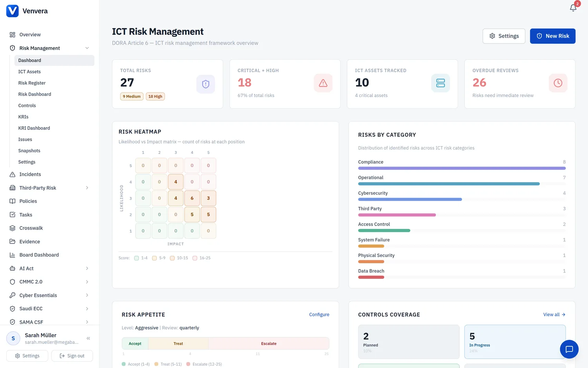Screen dimensions: 588x368
Task: Click the Cyber Essentials key icon
Action: pyautogui.click(x=13, y=295)
